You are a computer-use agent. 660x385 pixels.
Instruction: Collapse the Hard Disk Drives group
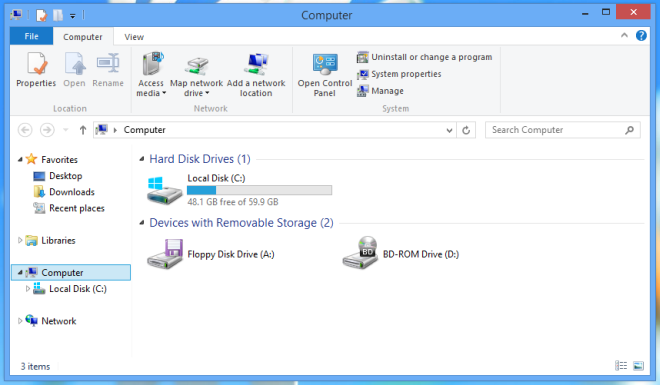coord(142,159)
